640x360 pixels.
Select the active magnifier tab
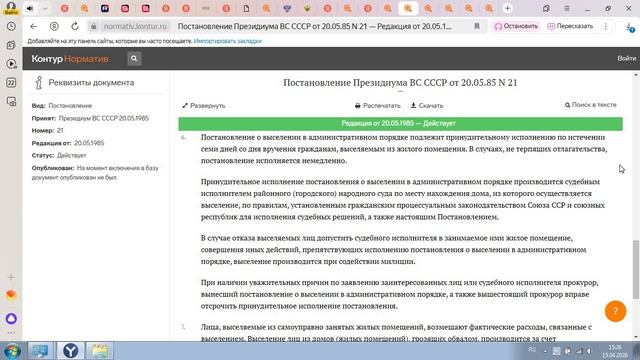tap(408, 8)
